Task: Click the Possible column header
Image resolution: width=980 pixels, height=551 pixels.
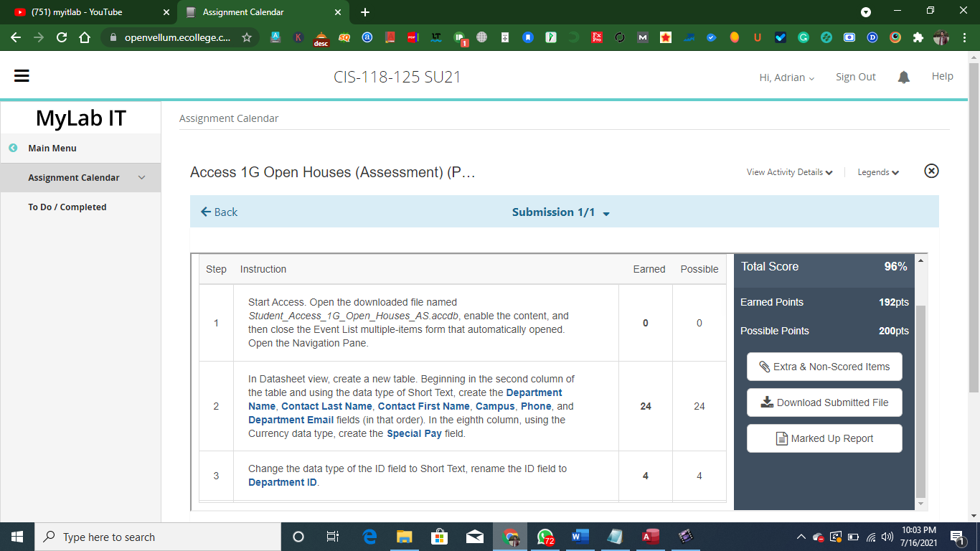Action: 699,269
